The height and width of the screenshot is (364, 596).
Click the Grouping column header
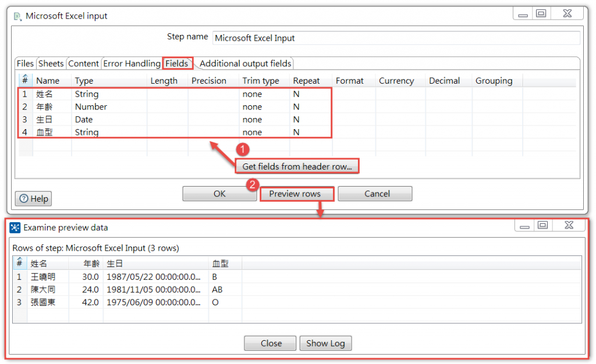pyautogui.click(x=497, y=81)
